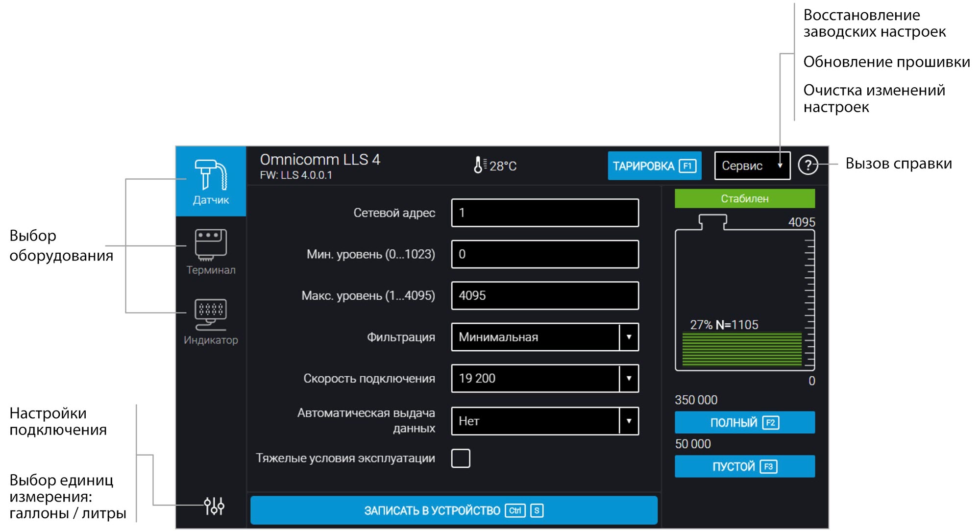Click the 50 000 empty value
This screenshot has width=980, height=531.
[x=693, y=444]
